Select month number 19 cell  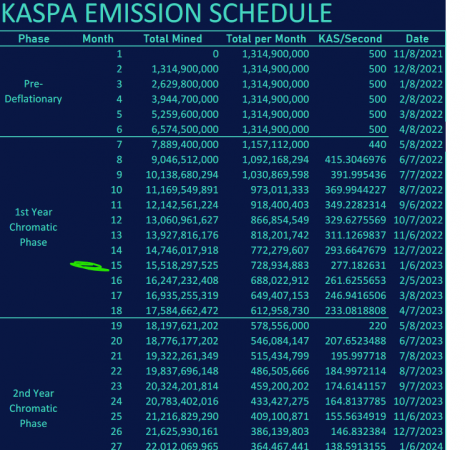[x=116, y=326]
